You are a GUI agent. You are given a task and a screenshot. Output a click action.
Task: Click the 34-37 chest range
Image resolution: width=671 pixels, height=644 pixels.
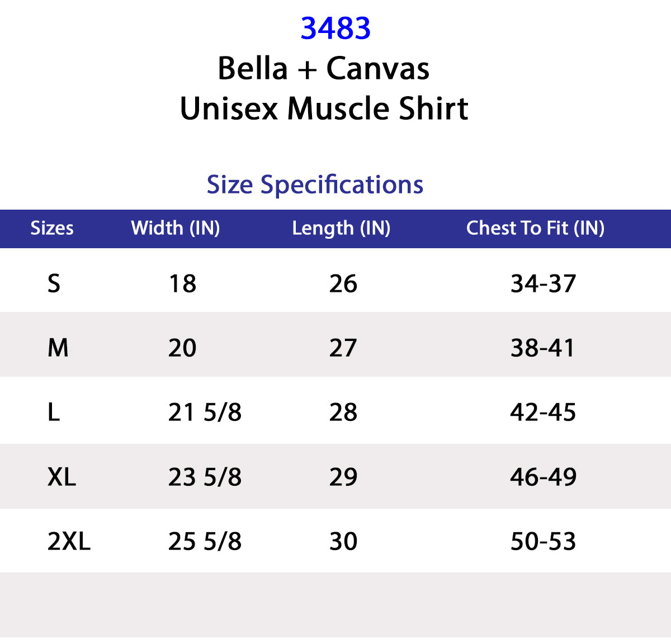pos(543,283)
